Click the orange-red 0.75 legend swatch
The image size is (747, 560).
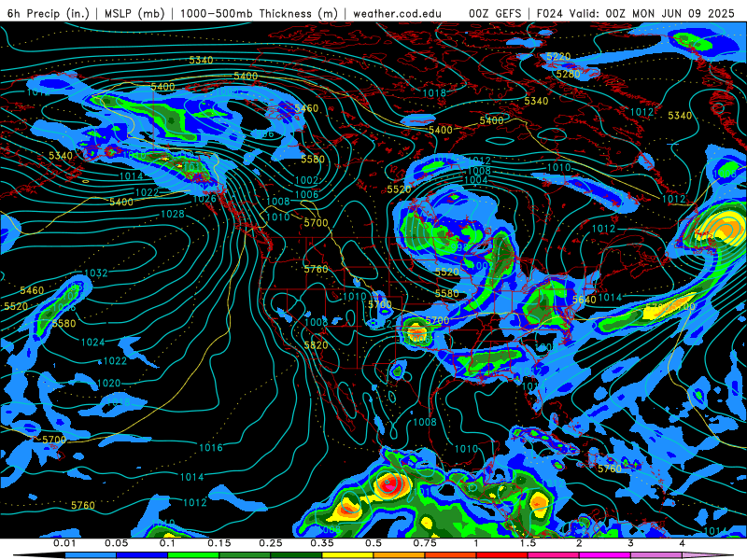click(x=451, y=555)
